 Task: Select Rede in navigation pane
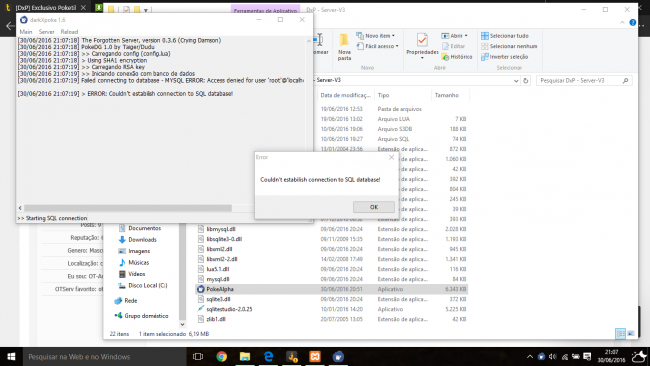[x=126, y=301]
